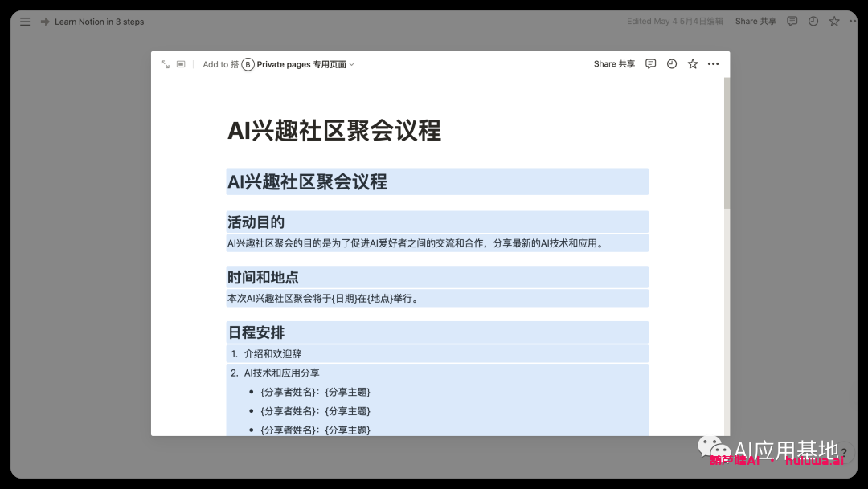
Task: Open the sidebar hamburger menu
Action: (x=25, y=22)
